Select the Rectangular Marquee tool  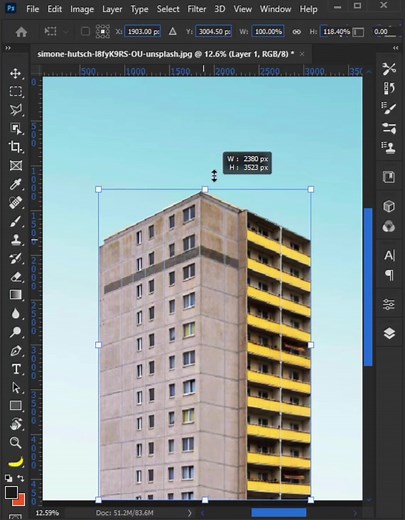click(15, 91)
